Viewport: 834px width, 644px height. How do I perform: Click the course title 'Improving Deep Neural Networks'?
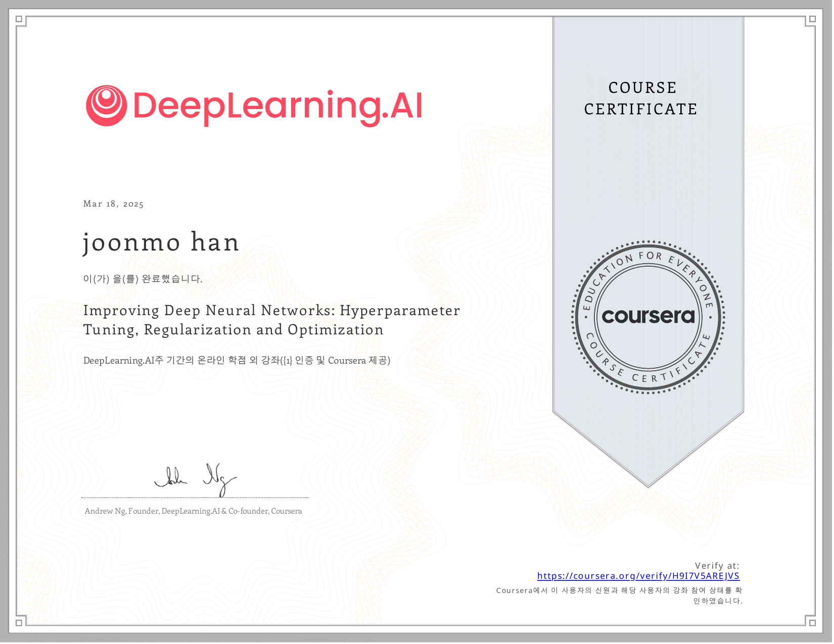(x=209, y=310)
